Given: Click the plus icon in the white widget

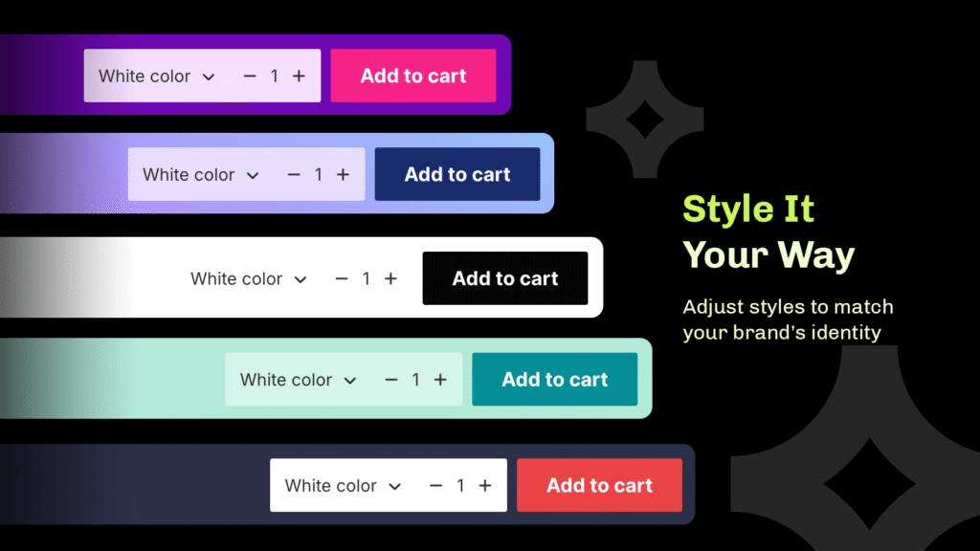Looking at the screenshot, I should pos(390,278).
